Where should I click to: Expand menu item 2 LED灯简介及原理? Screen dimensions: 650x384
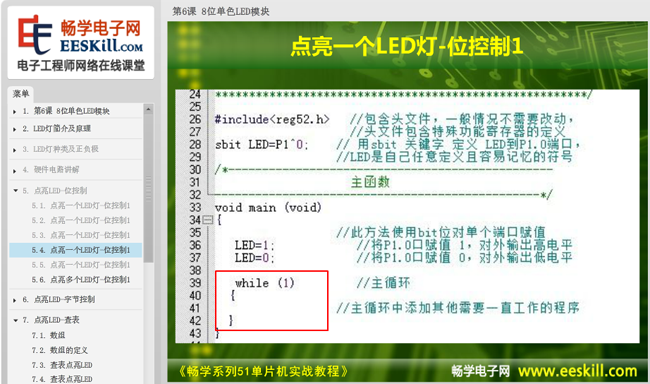pos(15,129)
